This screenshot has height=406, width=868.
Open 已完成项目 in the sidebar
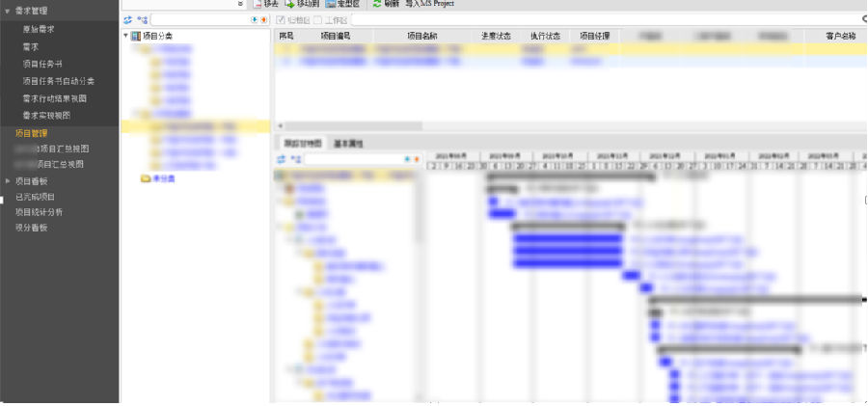36,197
